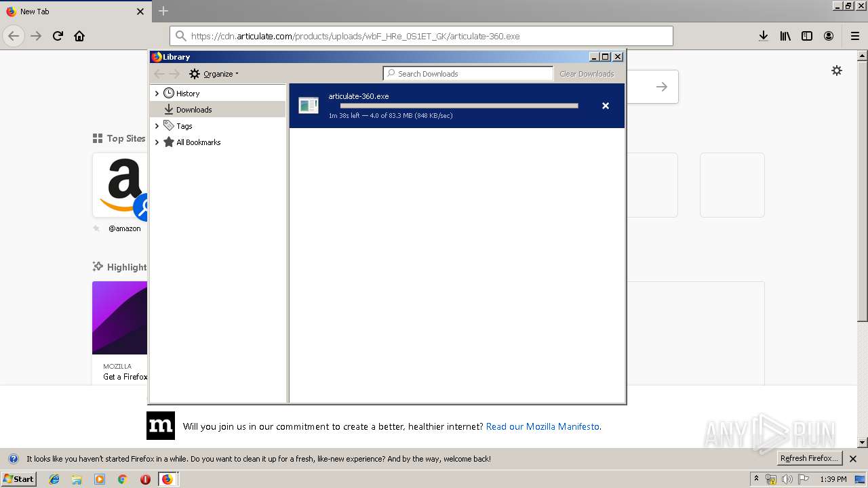Screen dimensions: 868x488
Task: Click the articulate-360.exe file icon
Action: (309, 105)
